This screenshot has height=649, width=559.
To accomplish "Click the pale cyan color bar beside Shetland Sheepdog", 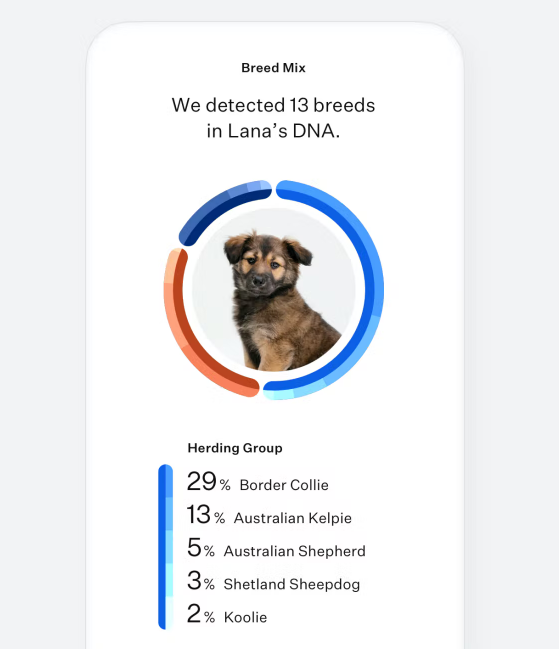I will (169, 580).
